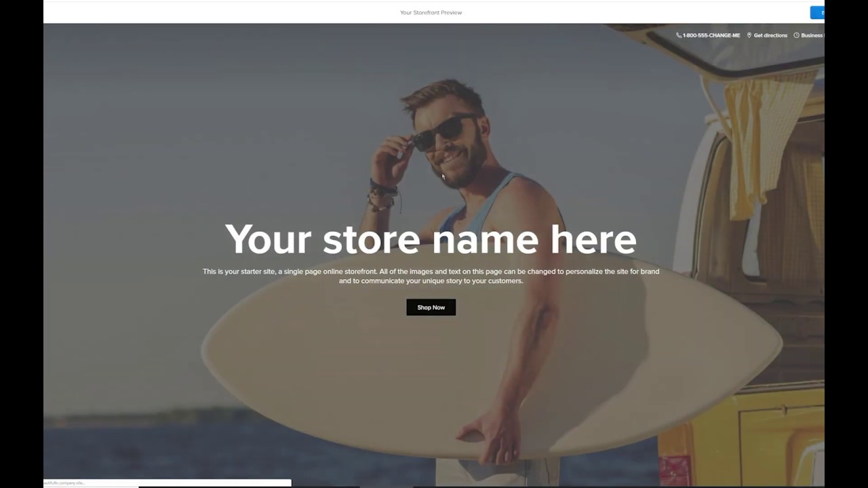Click the location pin icon
The image size is (868, 488).
tap(749, 35)
